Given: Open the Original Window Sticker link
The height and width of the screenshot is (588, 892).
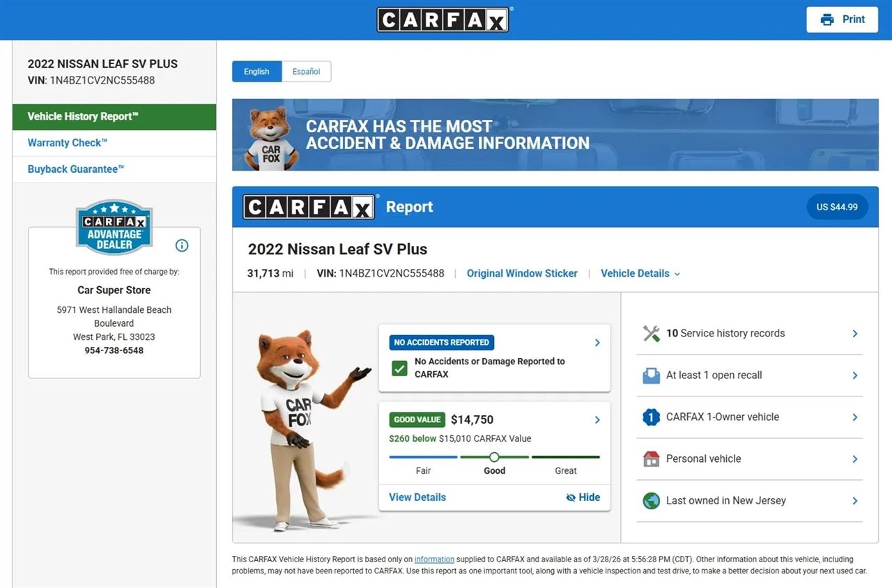Looking at the screenshot, I should pyautogui.click(x=522, y=274).
